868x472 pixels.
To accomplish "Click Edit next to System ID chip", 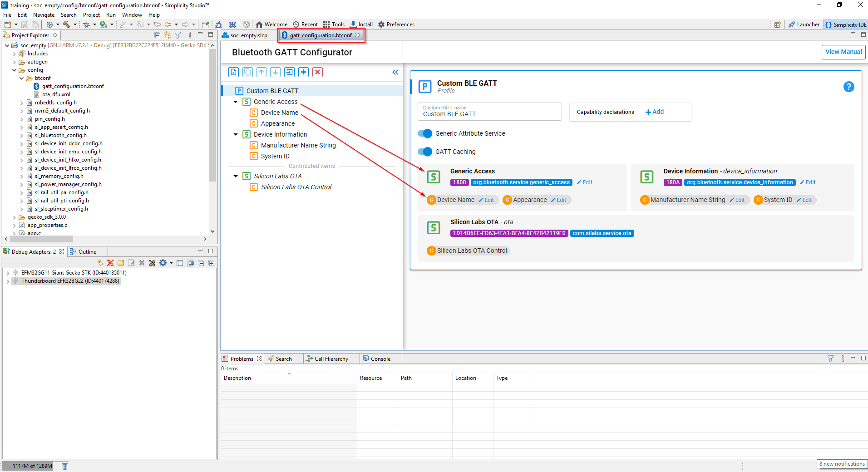I will pyautogui.click(x=804, y=200).
